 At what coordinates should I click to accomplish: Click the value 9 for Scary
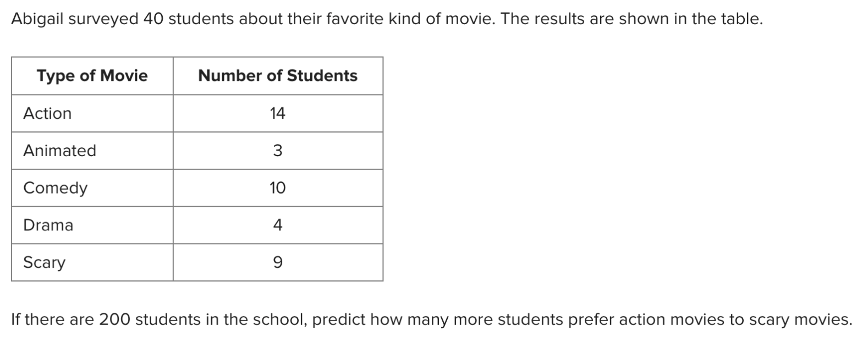tap(278, 262)
